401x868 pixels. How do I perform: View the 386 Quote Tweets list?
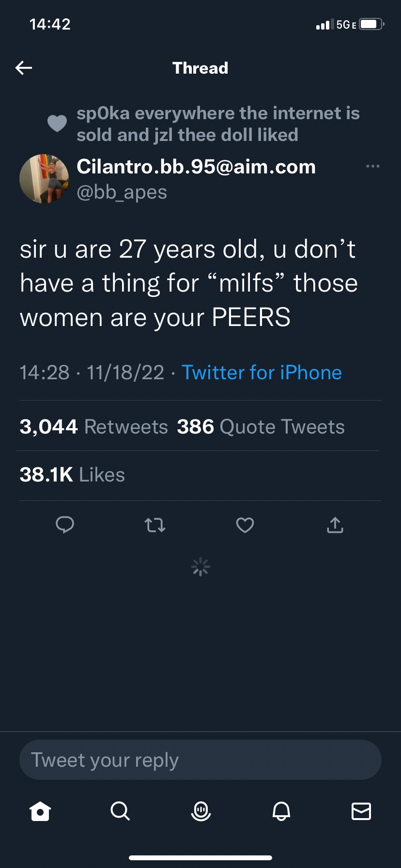tap(261, 427)
